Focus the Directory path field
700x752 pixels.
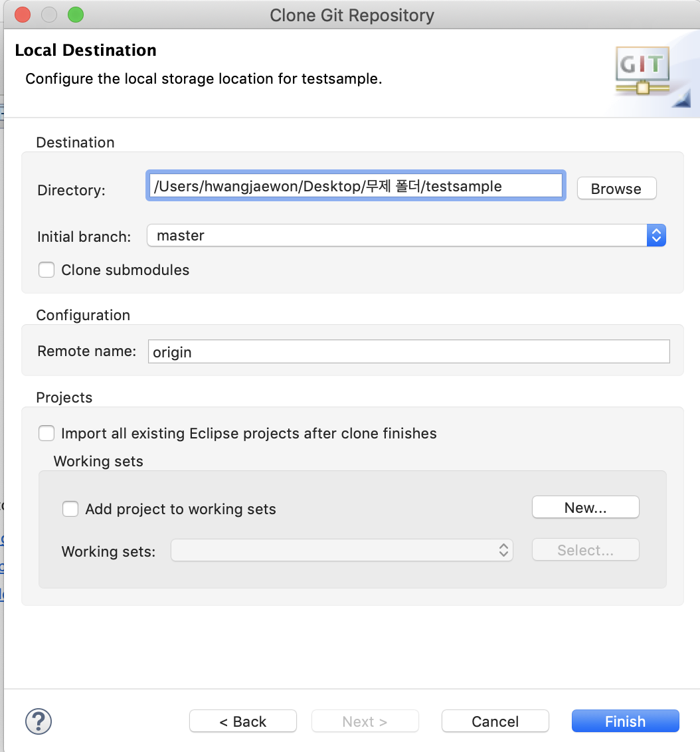(356, 185)
